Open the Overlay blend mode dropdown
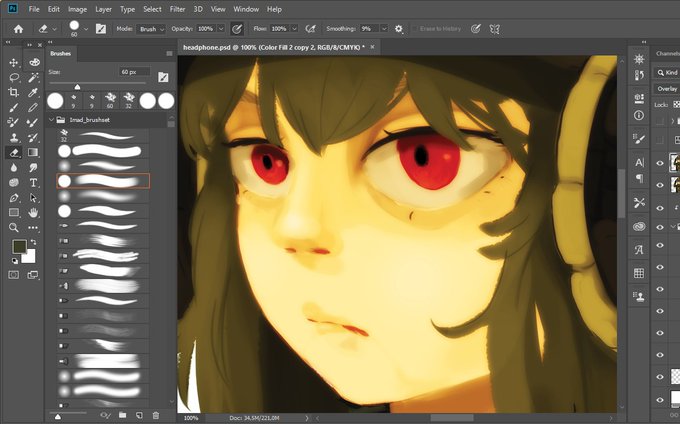680x424 pixels. [x=667, y=89]
